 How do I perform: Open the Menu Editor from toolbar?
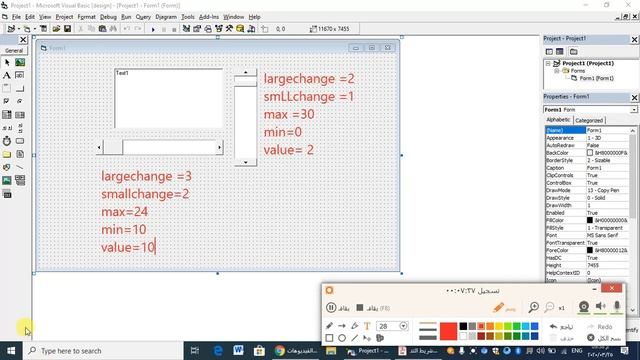pos(43,29)
